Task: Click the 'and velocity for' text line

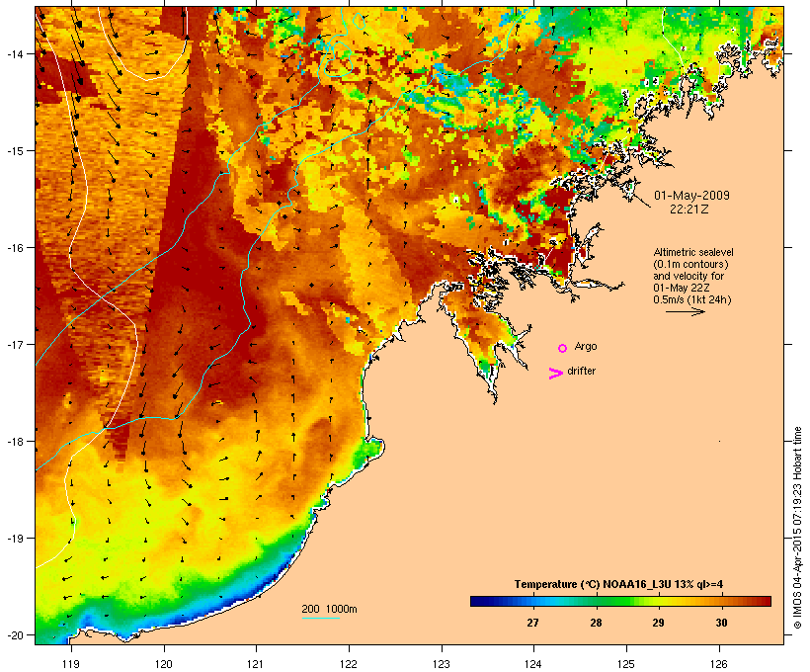Action: click(x=688, y=276)
